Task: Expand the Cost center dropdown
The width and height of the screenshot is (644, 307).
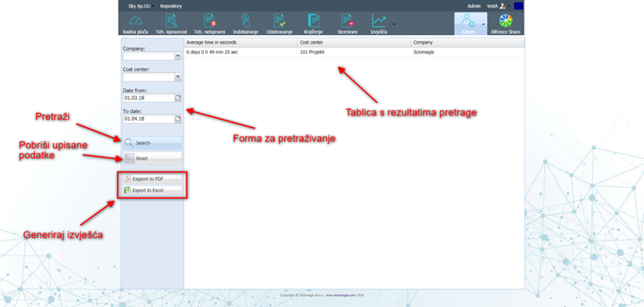Action: click(178, 77)
